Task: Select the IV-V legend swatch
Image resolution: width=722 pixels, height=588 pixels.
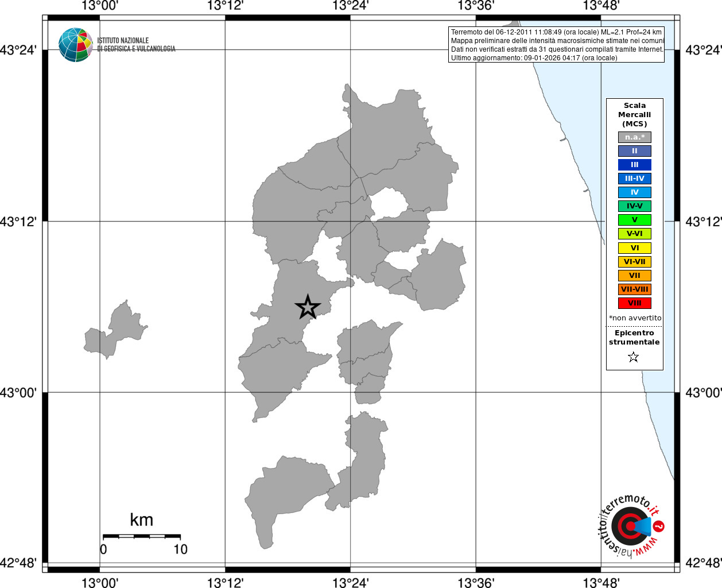Action: tap(635, 206)
